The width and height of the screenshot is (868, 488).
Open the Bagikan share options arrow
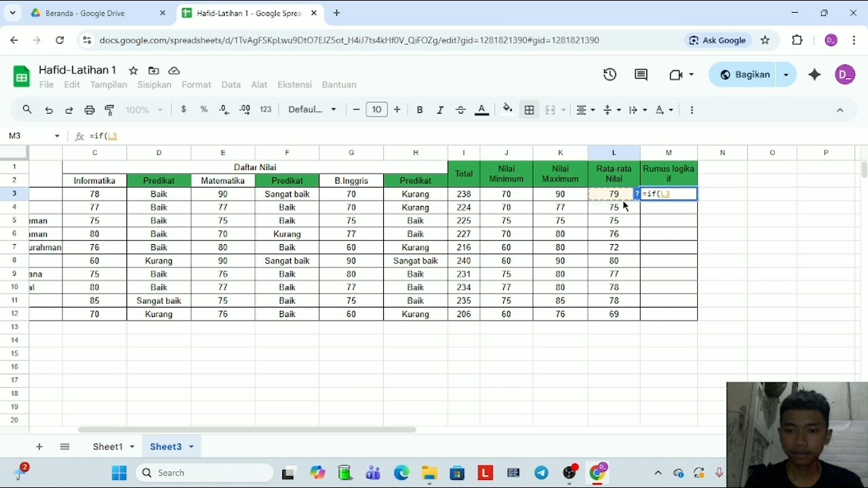pyautogui.click(x=786, y=75)
